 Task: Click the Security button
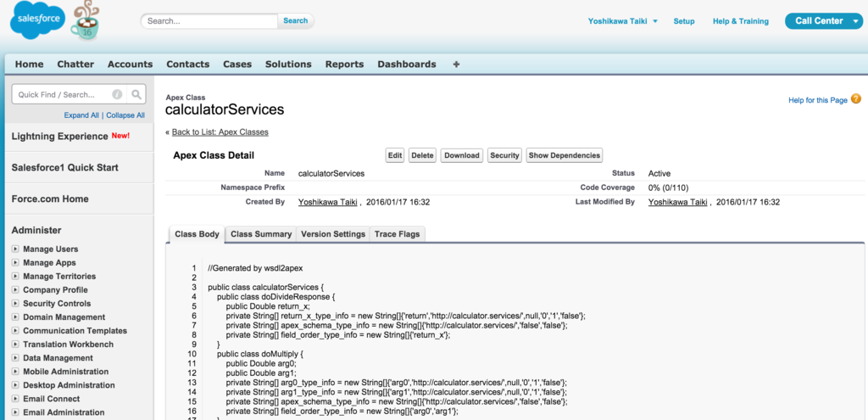[504, 155]
